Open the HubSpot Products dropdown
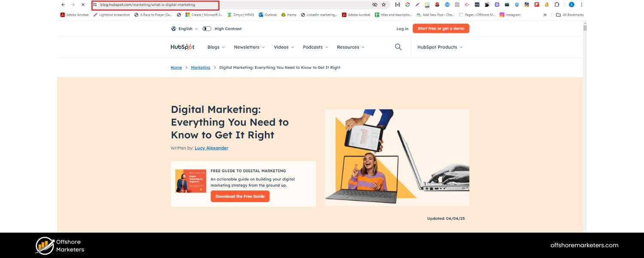This screenshot has height=258, width=644. 440,47
